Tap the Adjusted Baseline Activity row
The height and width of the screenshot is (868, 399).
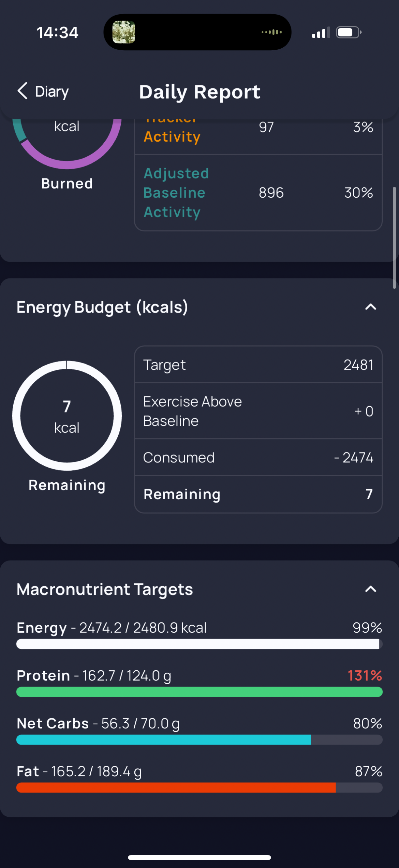click(258, 193)
